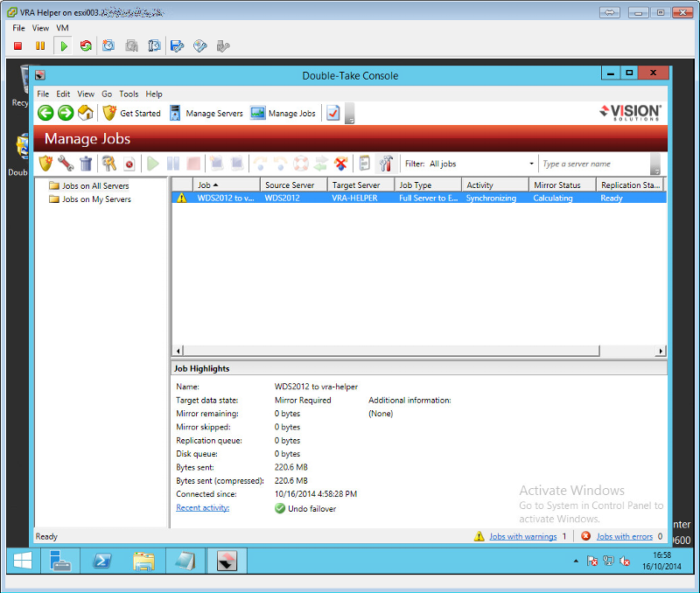Screen dimensions: 700x593
Task: Sort by the Job column header
Action: point(227,185)
